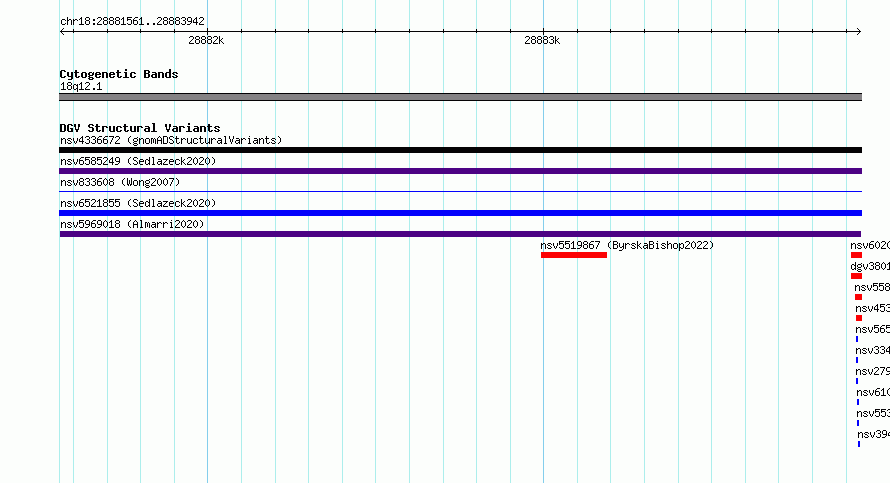The height and width of the screenshot is (483, 890).
Task: Open nsv6585249 (Sedlazeck2020) label
Action: 138,161
